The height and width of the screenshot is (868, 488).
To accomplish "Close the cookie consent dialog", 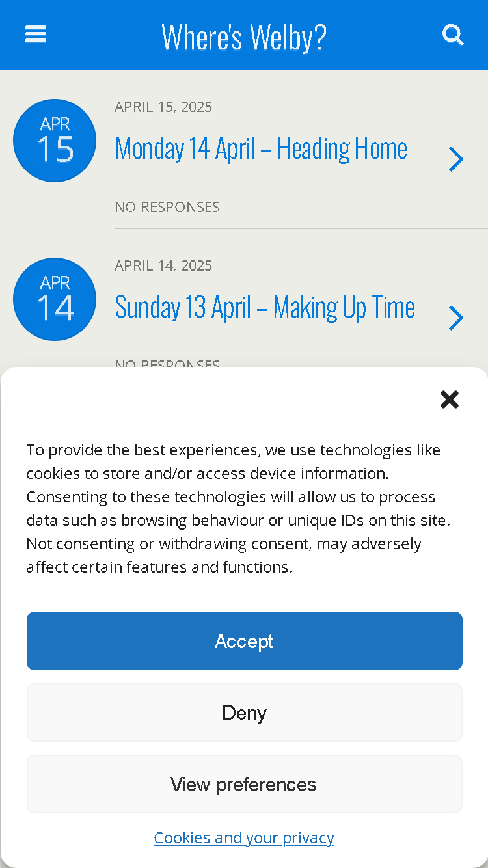I will pyautogui.click(x=450, y=399).
